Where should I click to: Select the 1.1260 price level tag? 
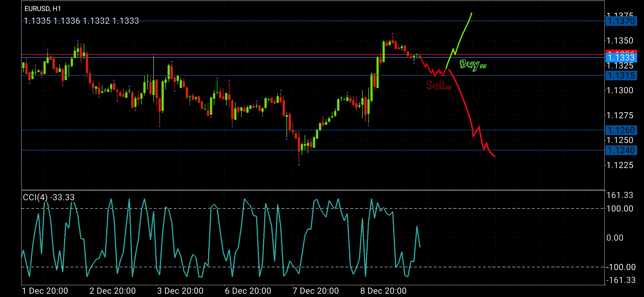coord(621,130)
